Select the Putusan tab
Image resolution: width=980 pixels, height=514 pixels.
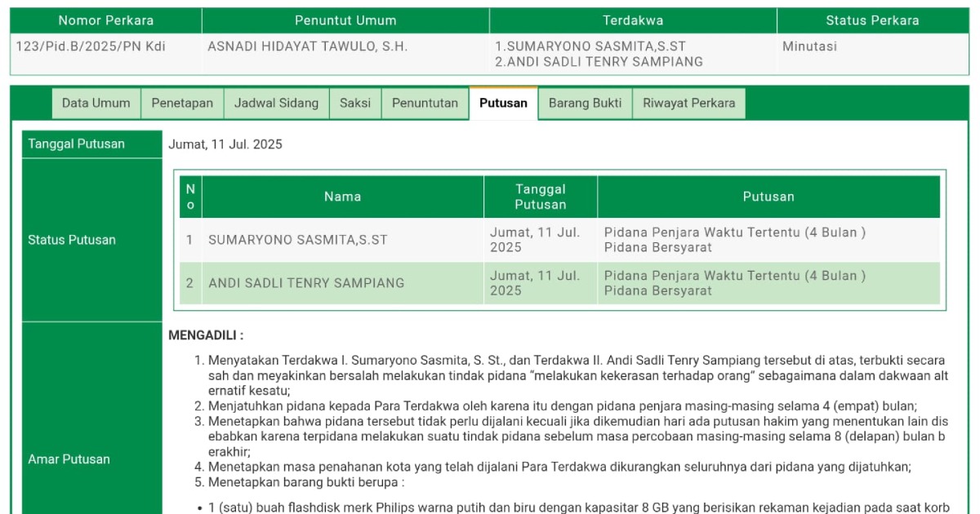tap(503, 104)
